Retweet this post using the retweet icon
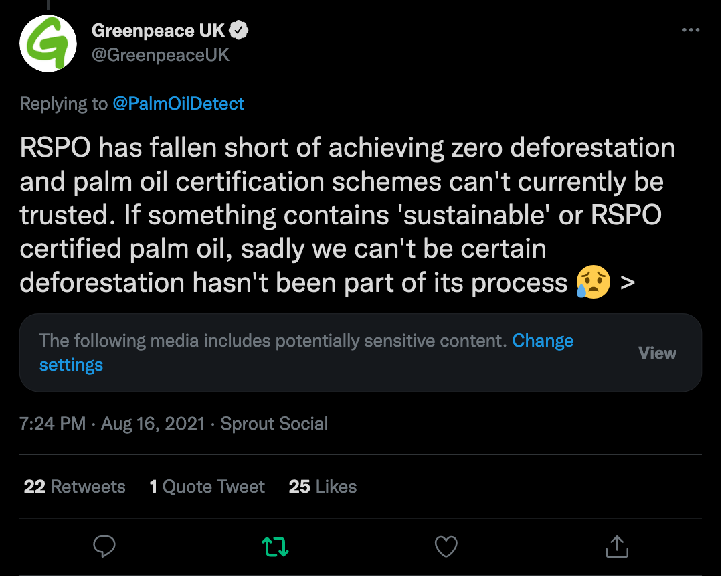 [275, 547]
